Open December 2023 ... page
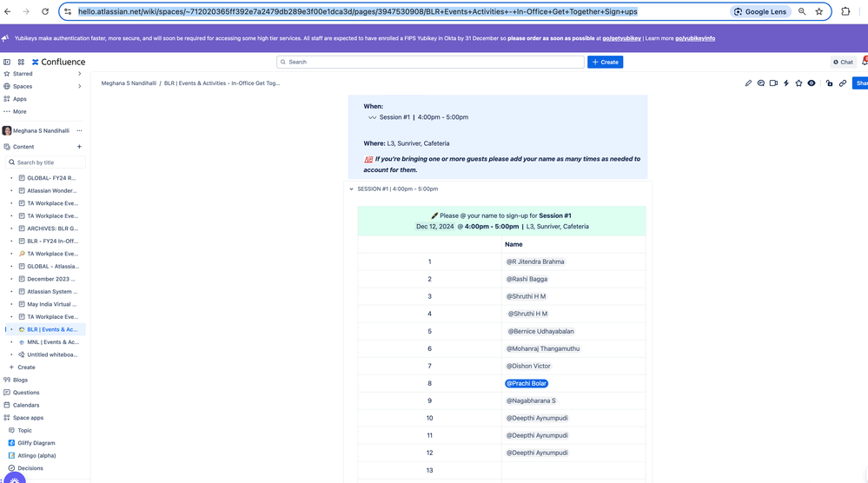This screenshot has width=868, height=483. pos(51,280)
